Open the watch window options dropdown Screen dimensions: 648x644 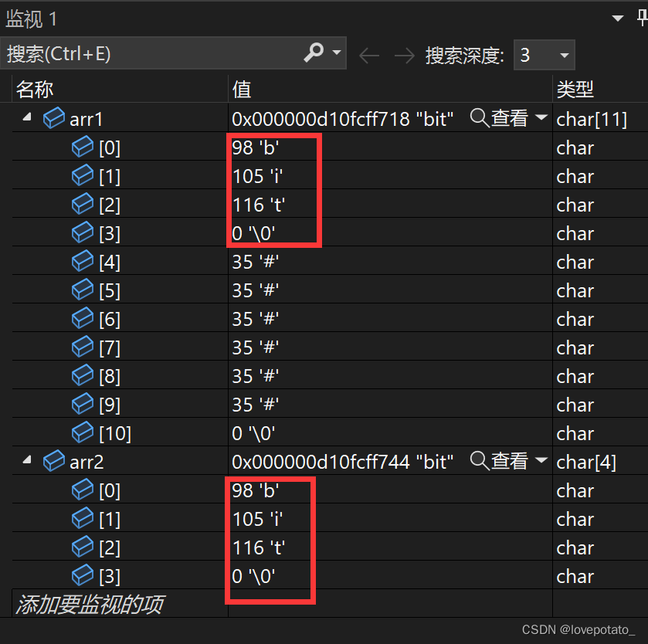tap(618, 19)
